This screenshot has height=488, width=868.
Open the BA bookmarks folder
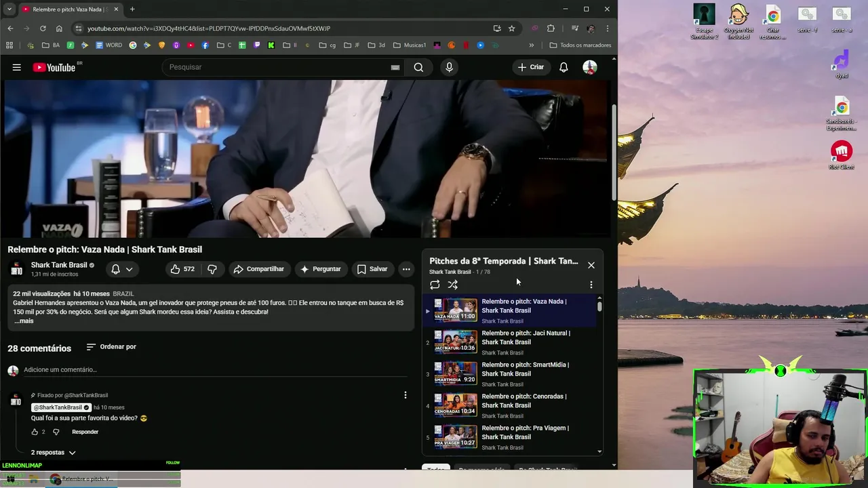pyautogui.click(x=51, y=45)
